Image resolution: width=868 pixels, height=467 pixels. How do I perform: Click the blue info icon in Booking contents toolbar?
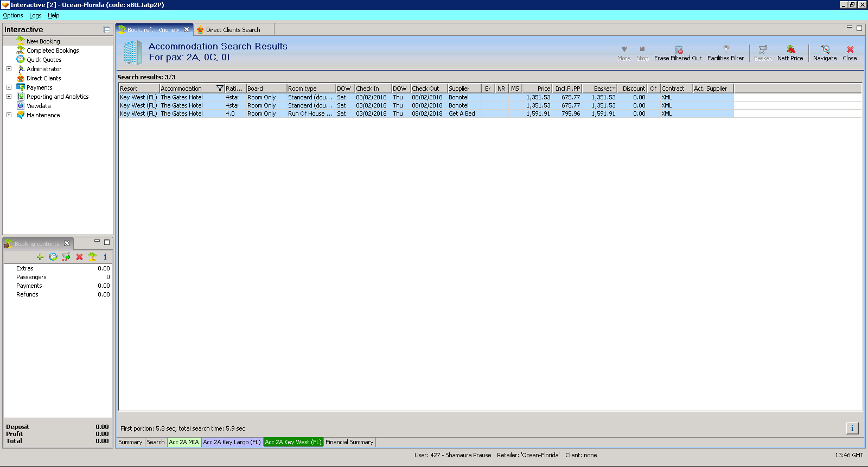coord(105,257)
